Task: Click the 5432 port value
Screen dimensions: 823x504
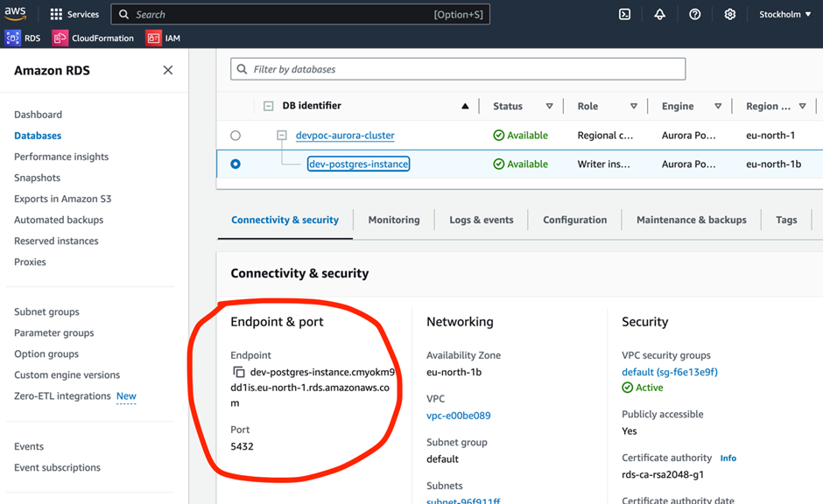Action: pyautogui.click(x=242, y=446)
